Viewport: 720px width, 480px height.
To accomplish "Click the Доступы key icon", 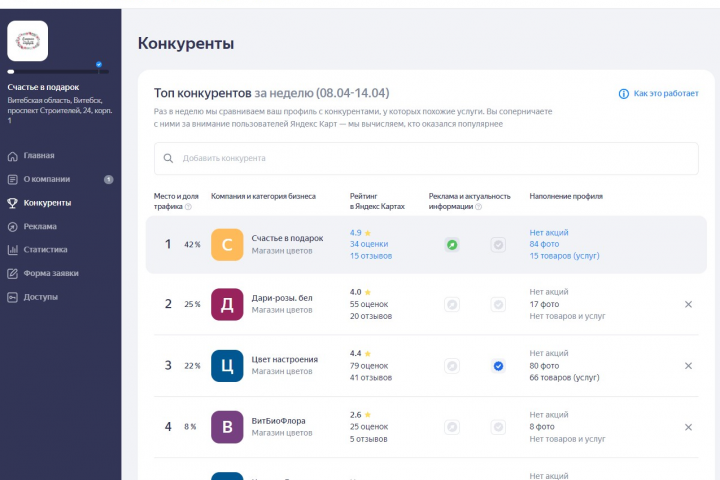I will pyautogui.click(x=12, y=297).
